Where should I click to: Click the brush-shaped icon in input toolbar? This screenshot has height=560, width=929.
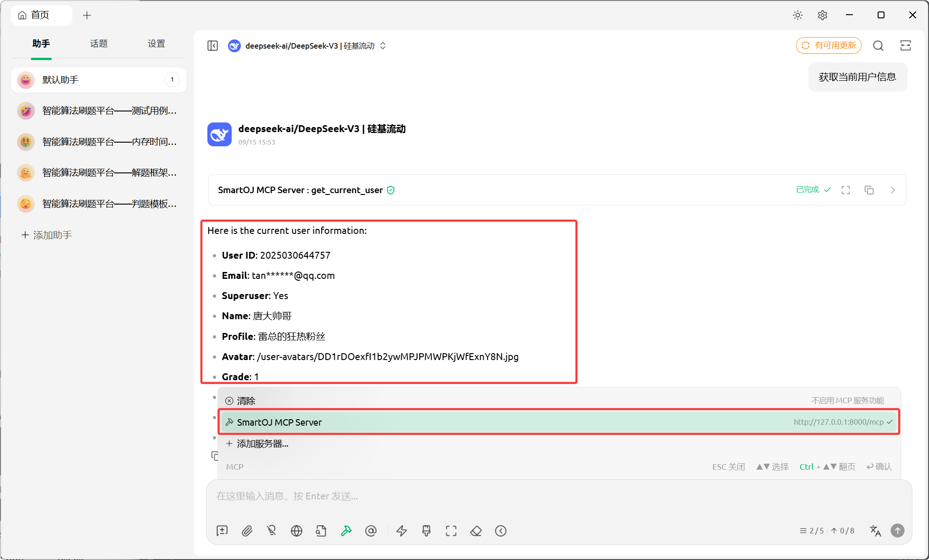pyautogui.click(x=427, y=531)
